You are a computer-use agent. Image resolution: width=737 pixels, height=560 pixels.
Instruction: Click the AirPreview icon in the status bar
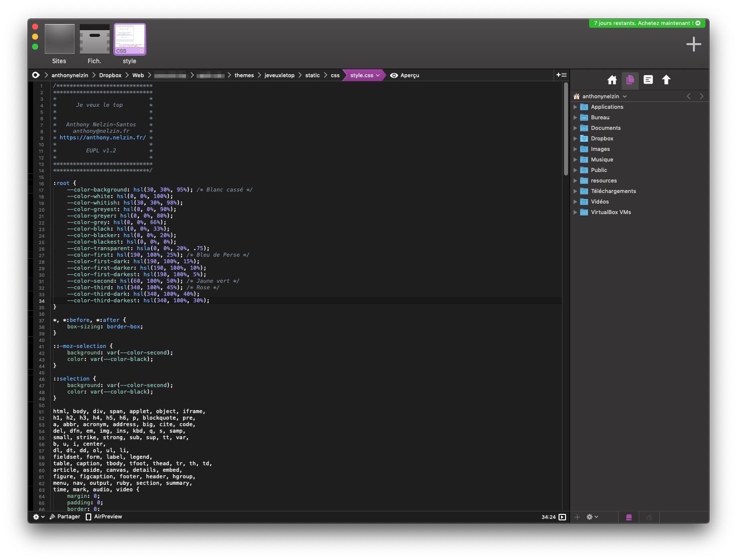click(88, 516)
